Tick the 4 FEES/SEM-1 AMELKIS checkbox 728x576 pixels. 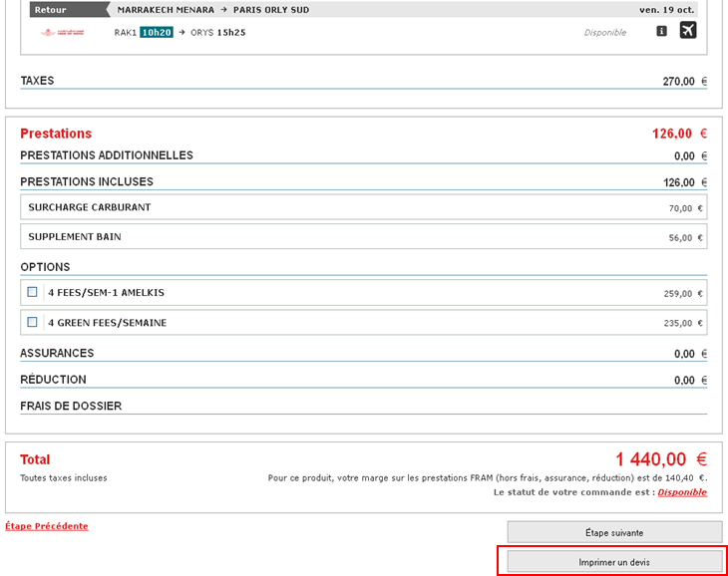click(33, 292)
